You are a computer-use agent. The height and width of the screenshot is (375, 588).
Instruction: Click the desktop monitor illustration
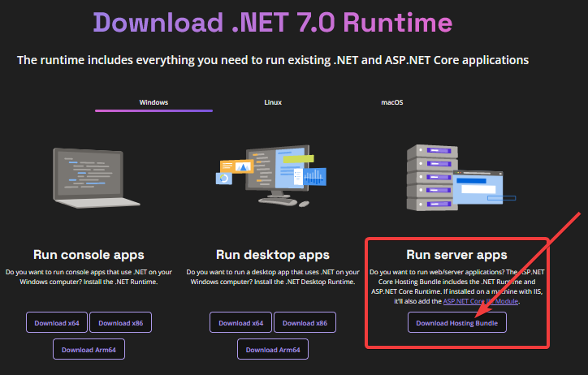click(272, 175)
